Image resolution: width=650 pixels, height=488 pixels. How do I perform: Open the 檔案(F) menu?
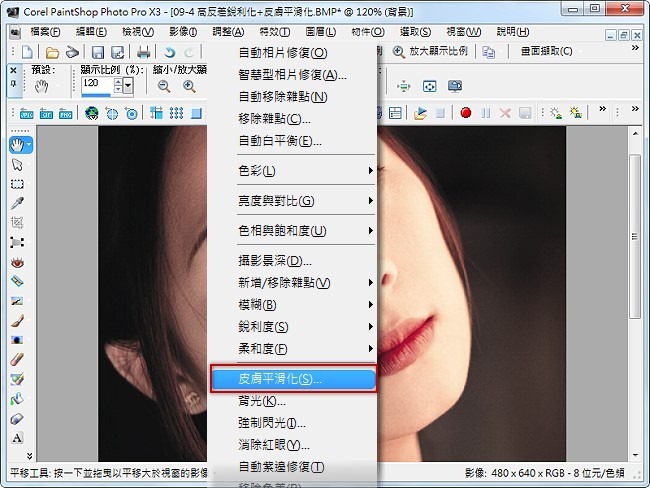pyautogui.click(x=45, y=32)
